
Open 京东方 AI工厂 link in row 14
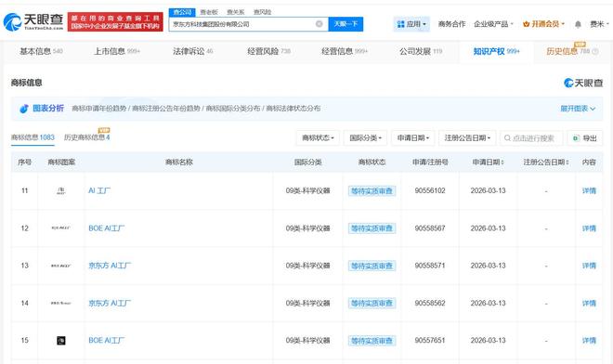point(110,303)
